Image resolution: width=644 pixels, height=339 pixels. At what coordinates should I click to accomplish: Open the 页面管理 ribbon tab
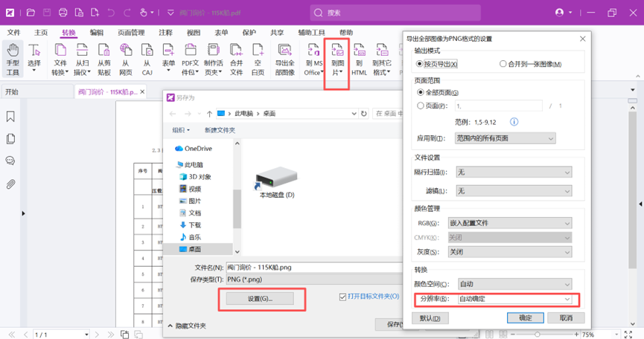pyautogui.click(x=131, y=33)
